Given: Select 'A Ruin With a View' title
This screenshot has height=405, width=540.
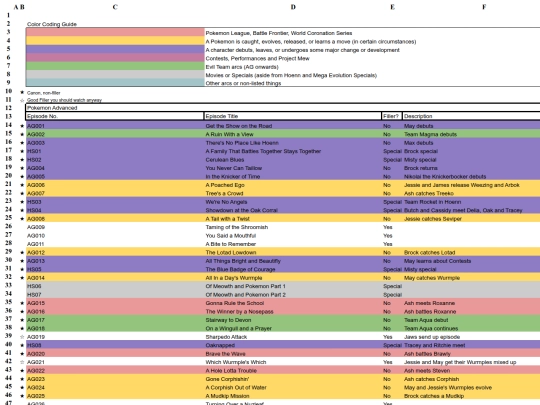Looking at the screenshot, I should (293, 134).
